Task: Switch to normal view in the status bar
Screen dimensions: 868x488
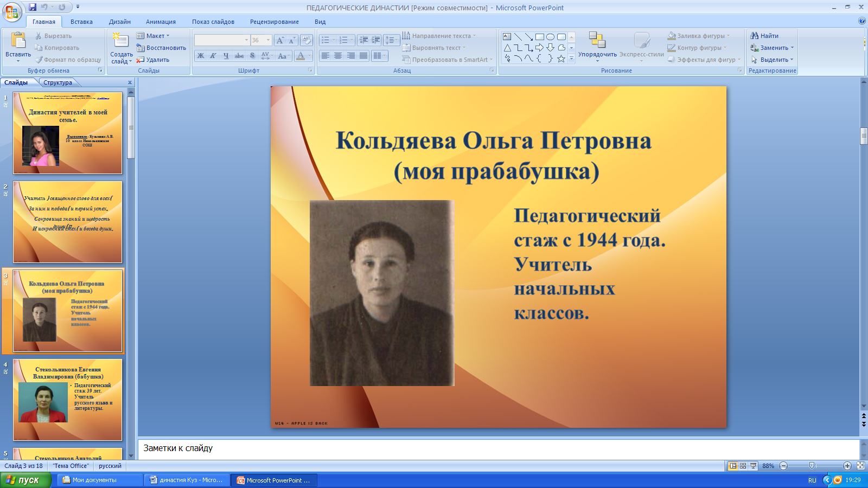Action: coord(733,466)
